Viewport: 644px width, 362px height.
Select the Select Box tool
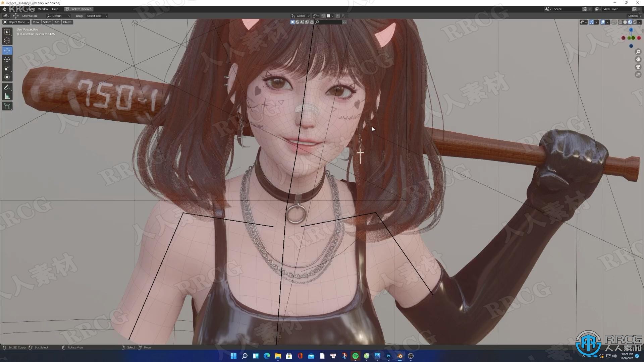point(7,32)
